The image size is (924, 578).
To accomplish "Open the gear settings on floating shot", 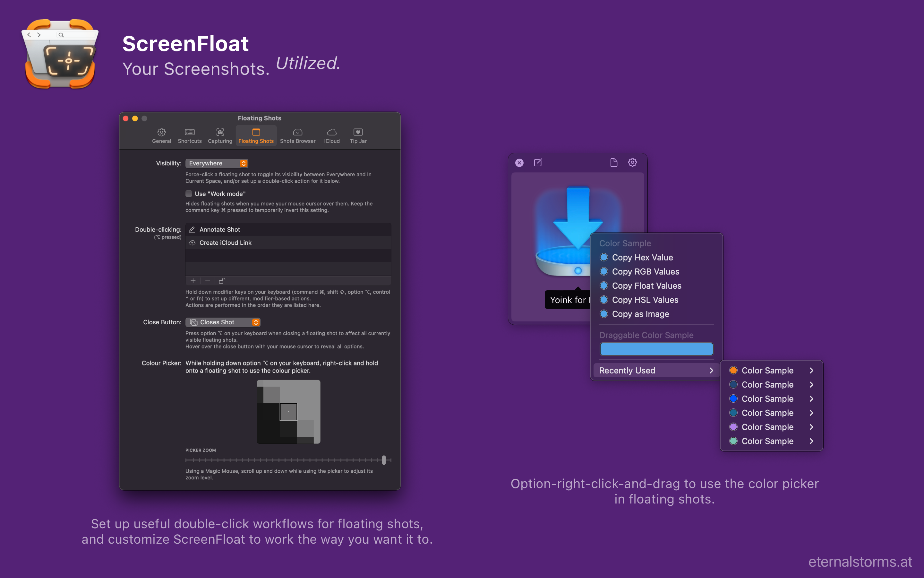I will 632,163.
